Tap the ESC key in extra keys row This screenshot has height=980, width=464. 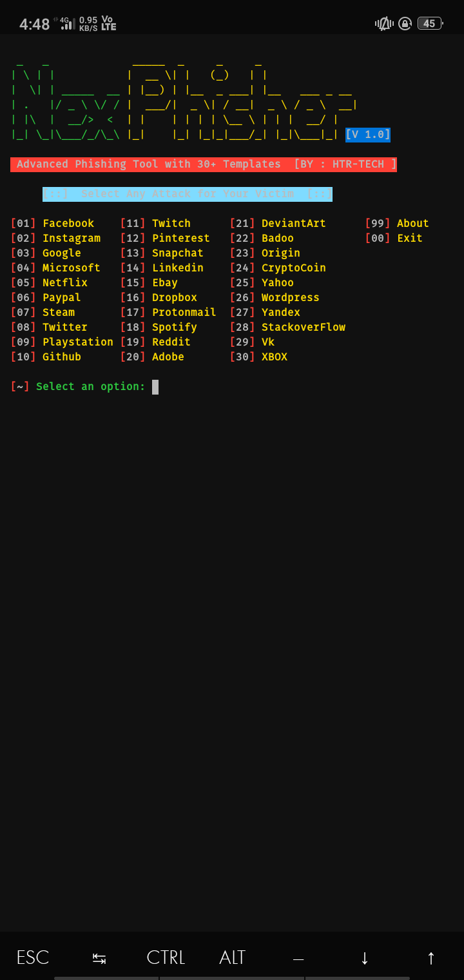(33, 957)
